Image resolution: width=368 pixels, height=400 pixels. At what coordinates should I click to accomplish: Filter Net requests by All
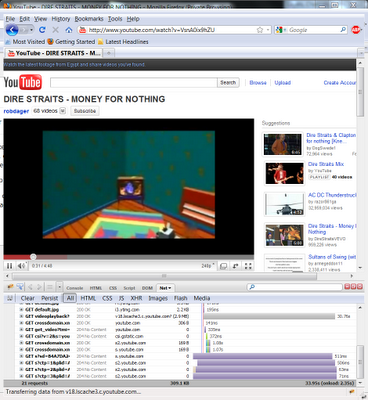70,298
